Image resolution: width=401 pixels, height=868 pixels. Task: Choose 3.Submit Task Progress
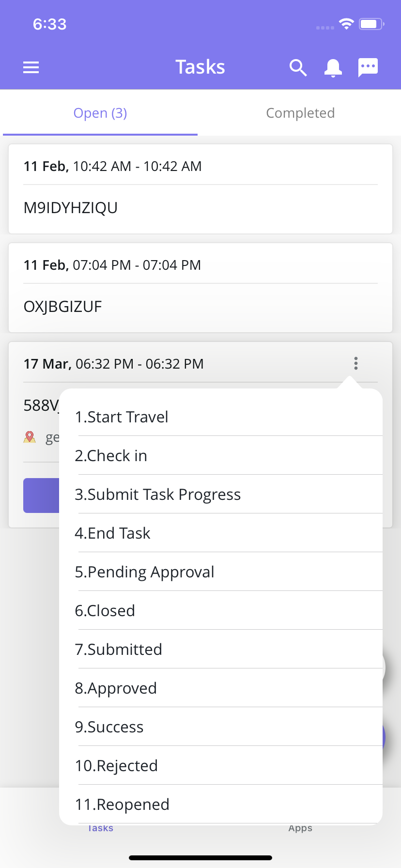(x=221, y=494)
